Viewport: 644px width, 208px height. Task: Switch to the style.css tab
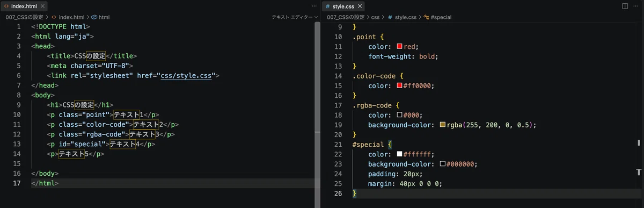click(x=343, y=6)
